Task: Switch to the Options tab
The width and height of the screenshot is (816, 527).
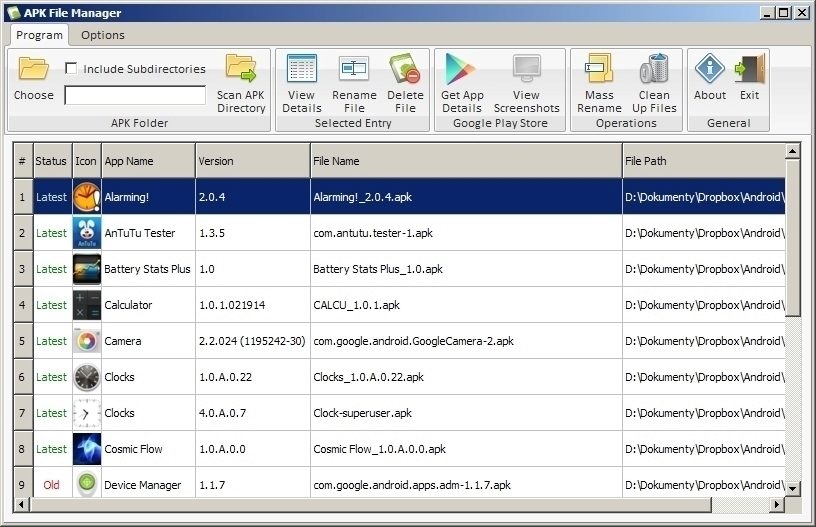Action: 103,35
